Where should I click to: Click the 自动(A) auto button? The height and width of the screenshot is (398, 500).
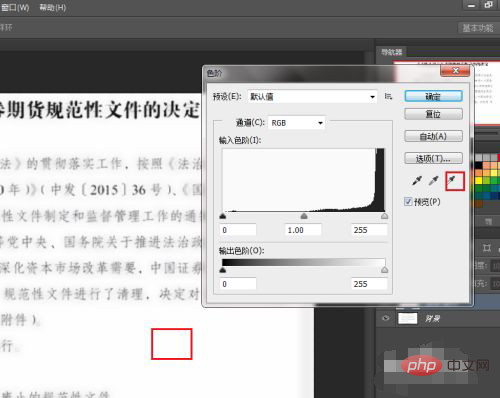[433, 136]
